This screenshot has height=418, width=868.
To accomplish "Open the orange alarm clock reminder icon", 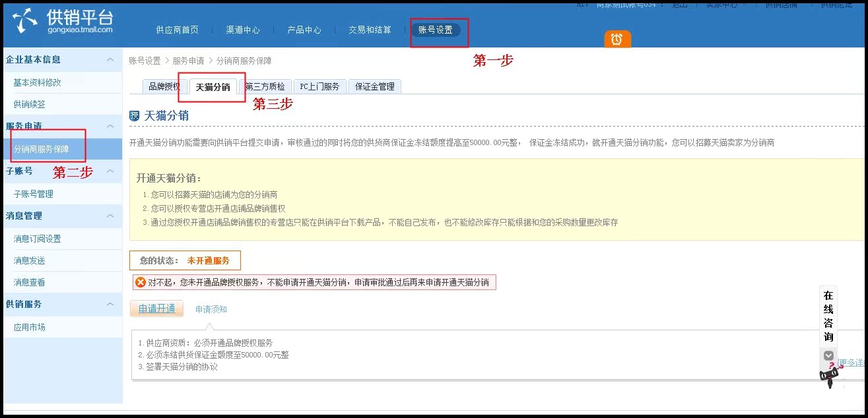I will click(617, 40).
